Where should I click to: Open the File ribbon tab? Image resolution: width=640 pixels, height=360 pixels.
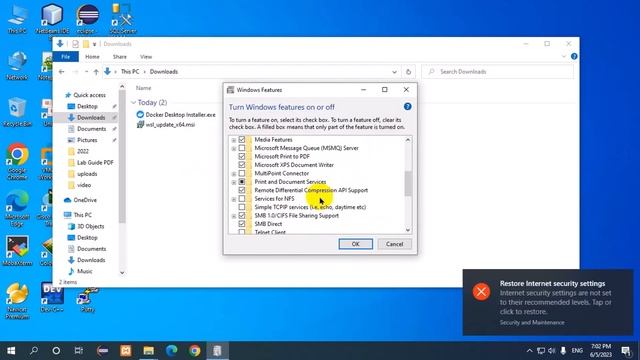coord(66,57)
